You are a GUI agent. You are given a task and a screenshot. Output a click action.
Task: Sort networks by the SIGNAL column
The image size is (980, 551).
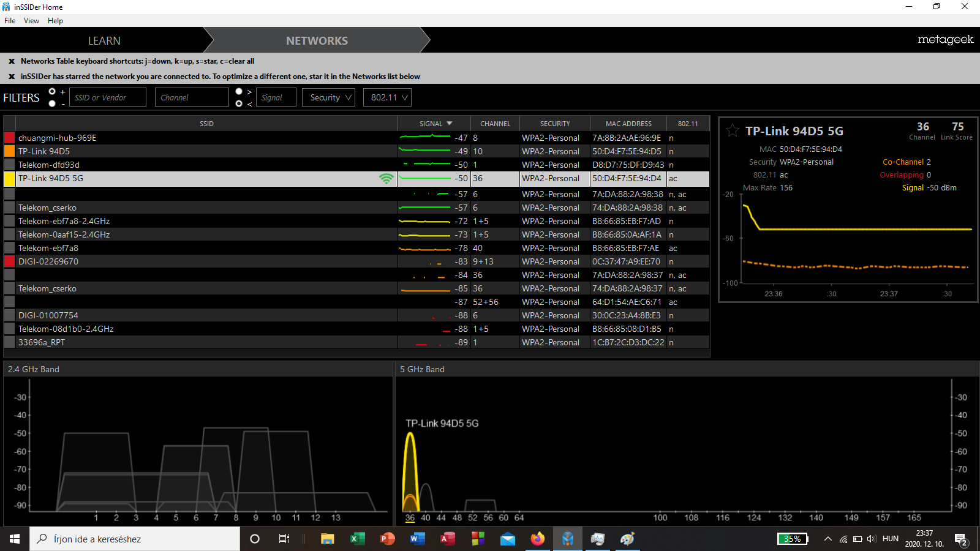[434, 124]
